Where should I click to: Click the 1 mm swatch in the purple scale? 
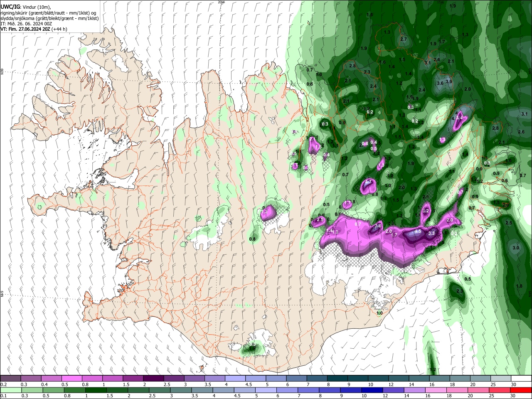[112, 379]
